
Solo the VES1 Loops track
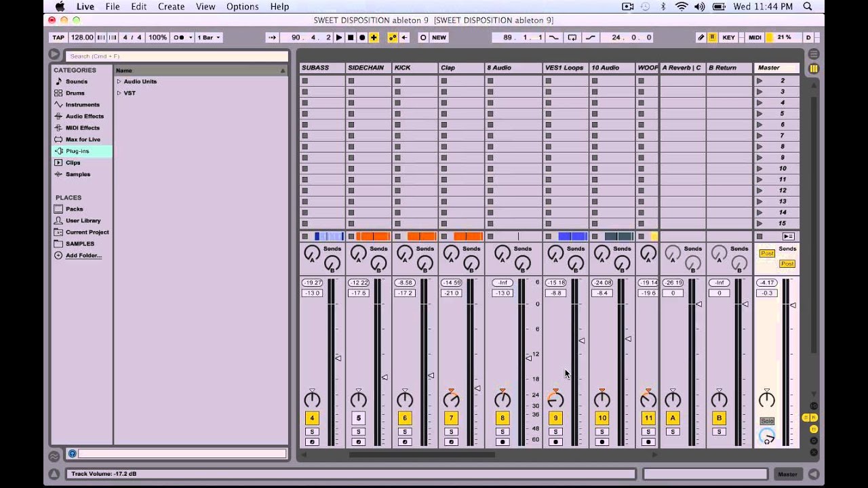click(555, 432)
